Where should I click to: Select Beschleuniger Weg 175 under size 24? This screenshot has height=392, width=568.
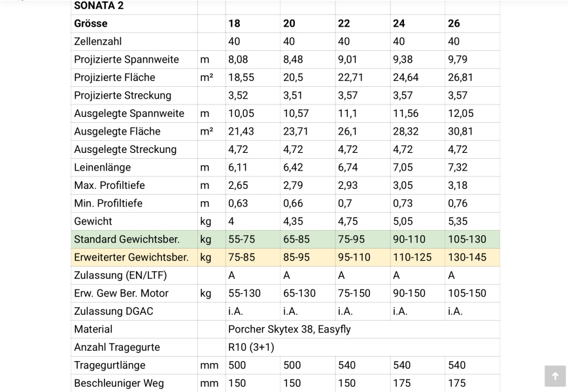pyautogui.click(x=402, y=384)
